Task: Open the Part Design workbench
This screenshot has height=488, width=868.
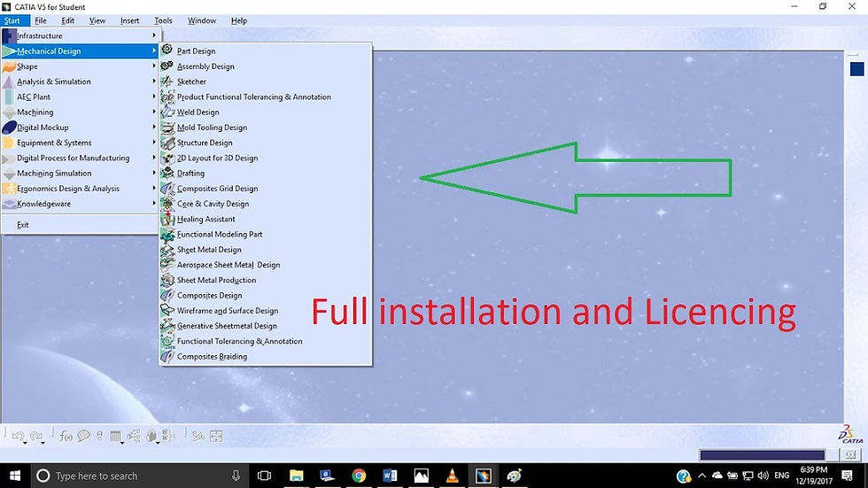Action: click(x=265, y=50)
